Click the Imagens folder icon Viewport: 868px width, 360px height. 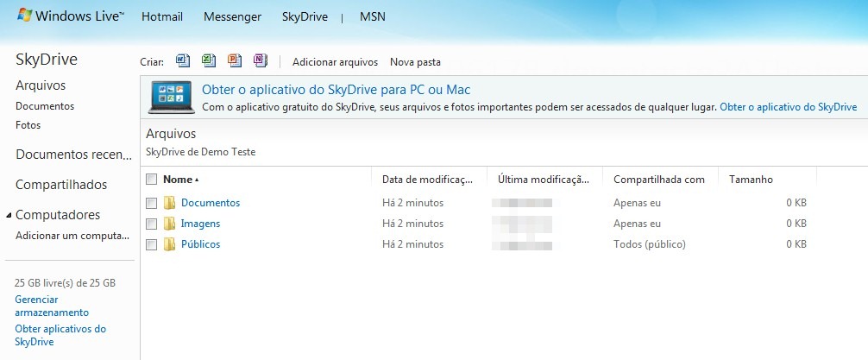(169, 224)
